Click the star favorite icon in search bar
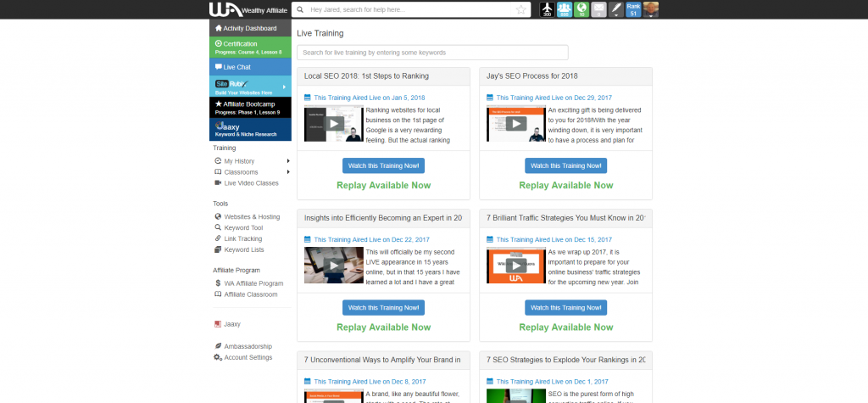Image resolution: width=868 pixels, height=403 pixels. (x=520, y=9)
